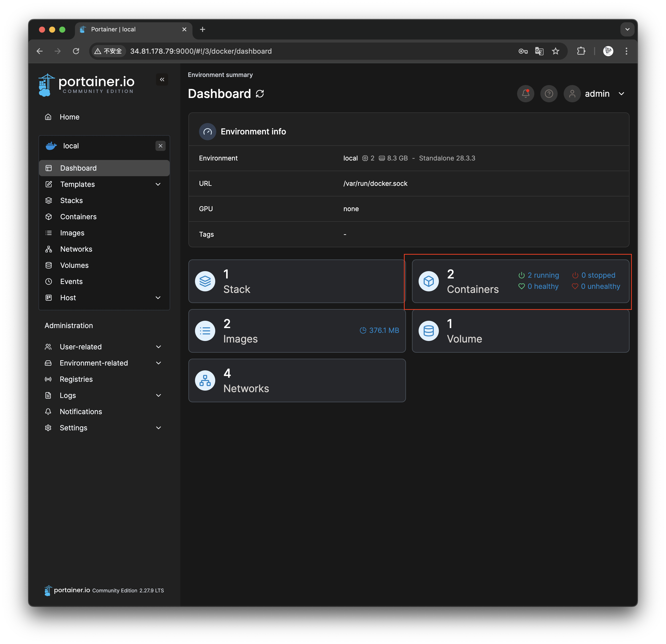
Task: Expand the Templates submenu
Action: click(158, 185)
